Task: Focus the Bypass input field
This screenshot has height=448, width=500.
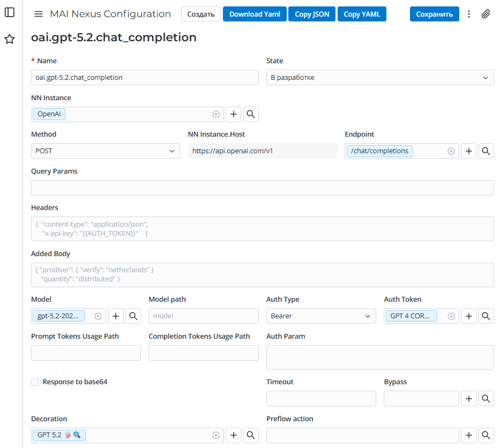Action: point(421,399)
